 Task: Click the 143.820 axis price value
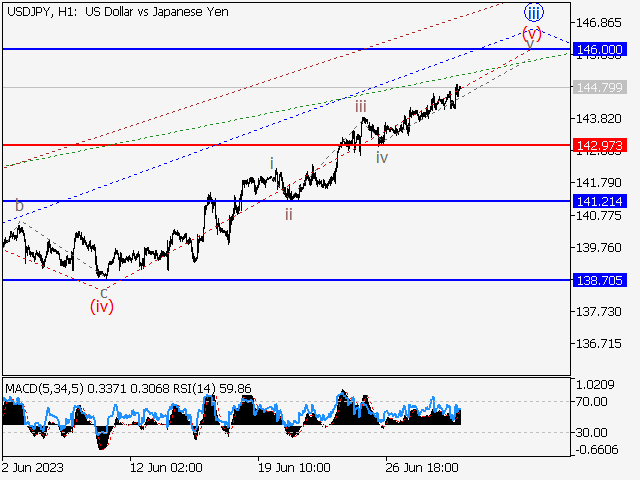click(598, 119)
